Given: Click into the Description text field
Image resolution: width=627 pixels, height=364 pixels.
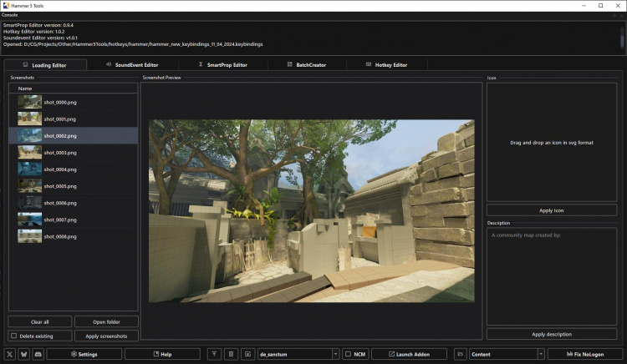Looking at the screenshot, I should pyautogui.click(x=552, y=276).
